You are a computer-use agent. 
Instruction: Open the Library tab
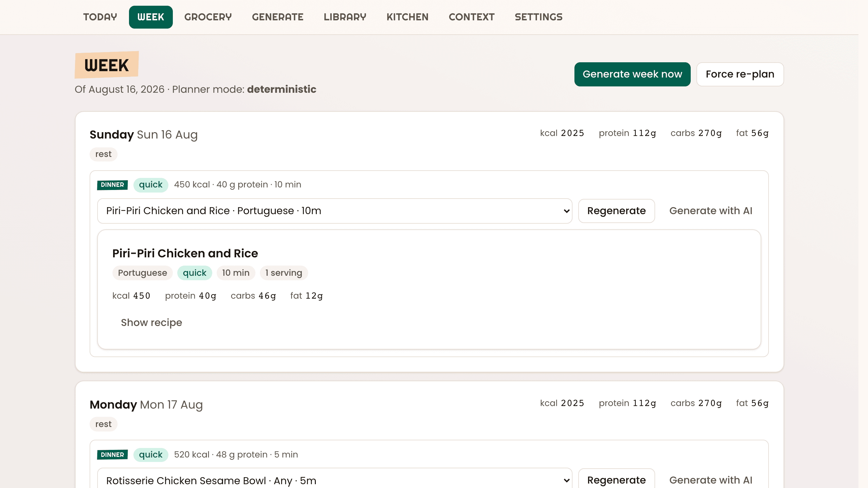click(x=345, y=17)
